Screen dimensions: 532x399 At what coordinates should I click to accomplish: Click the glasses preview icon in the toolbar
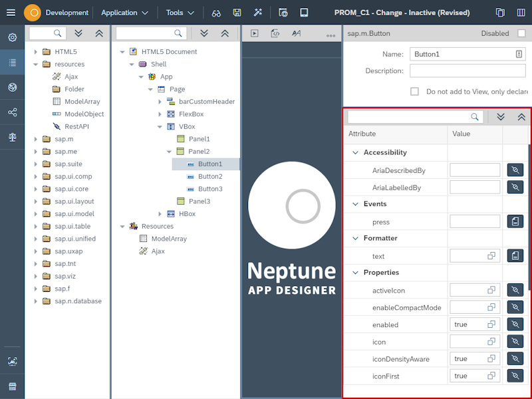pyautogui.click(x=217, y=12)
